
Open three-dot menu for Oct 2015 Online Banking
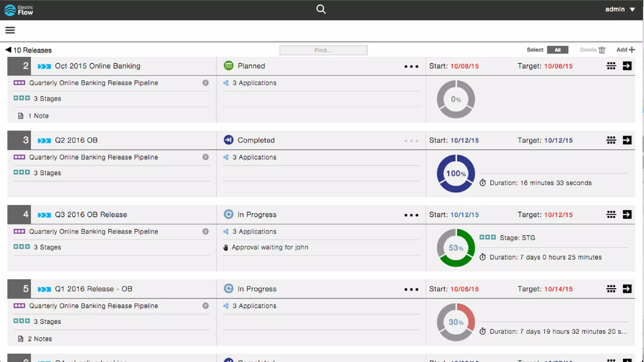[411, 66]
